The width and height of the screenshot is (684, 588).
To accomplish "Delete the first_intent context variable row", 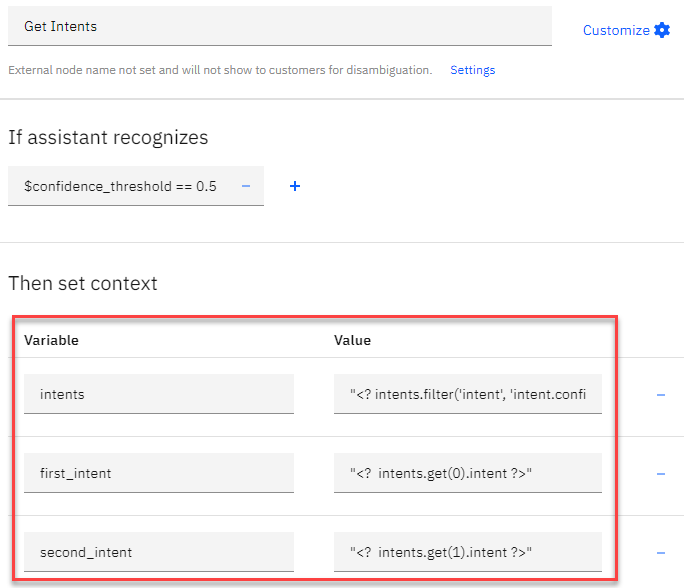I will 661,474.
